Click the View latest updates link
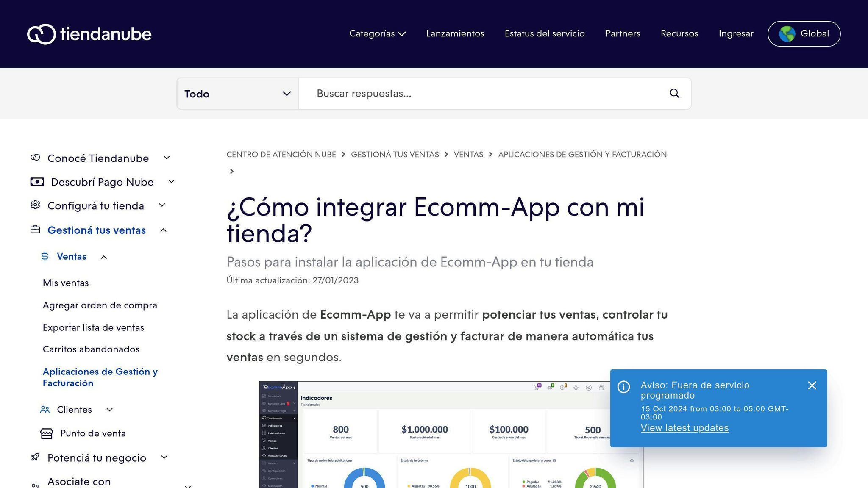The image size is (868, 488). pyautogui.click(x=684, y=428)
